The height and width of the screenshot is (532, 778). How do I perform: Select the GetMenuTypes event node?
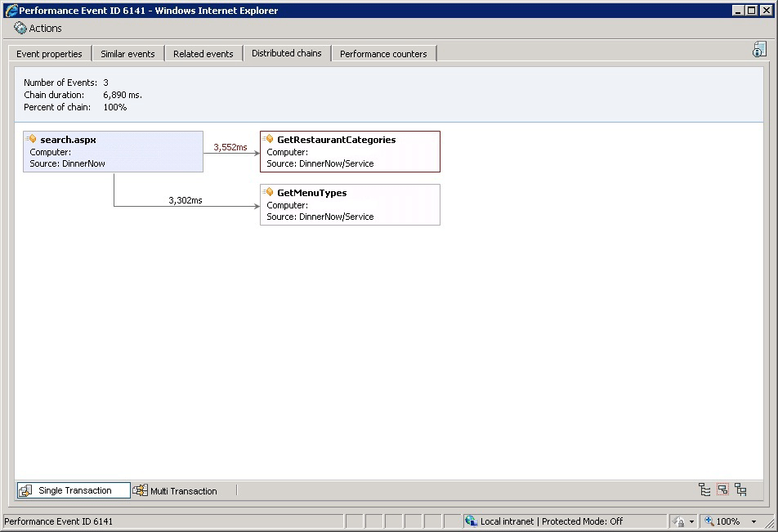click(x=350, y=204)
